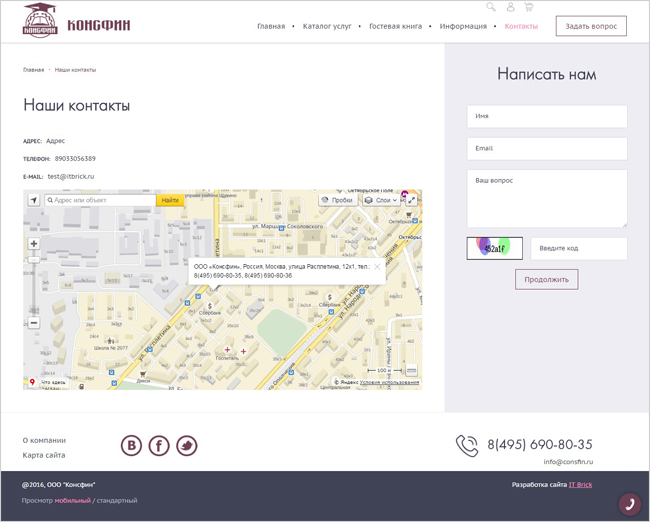Zoom out the map with minus button
Image resolution: width=650 pixels, height=522 pixels.
tap(34, 323)
